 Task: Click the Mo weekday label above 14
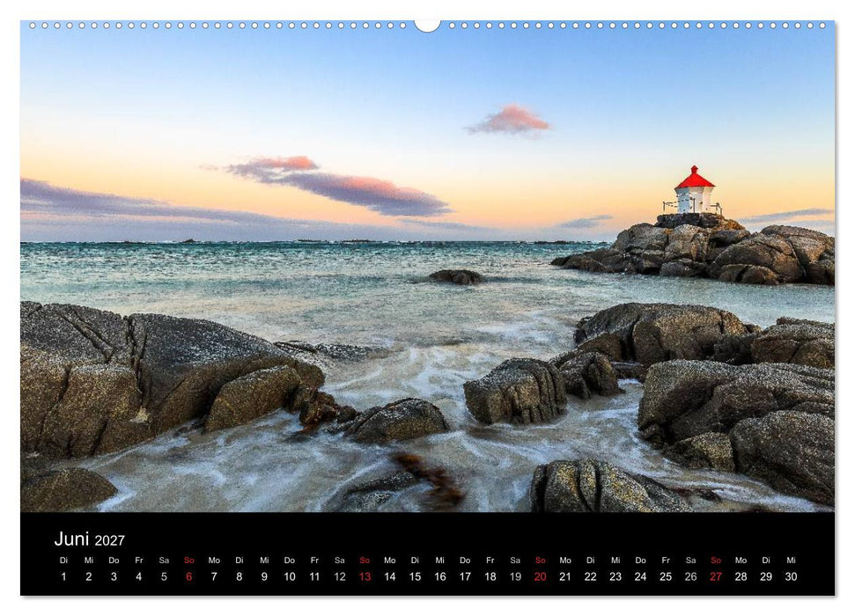[x=390, y=561]
